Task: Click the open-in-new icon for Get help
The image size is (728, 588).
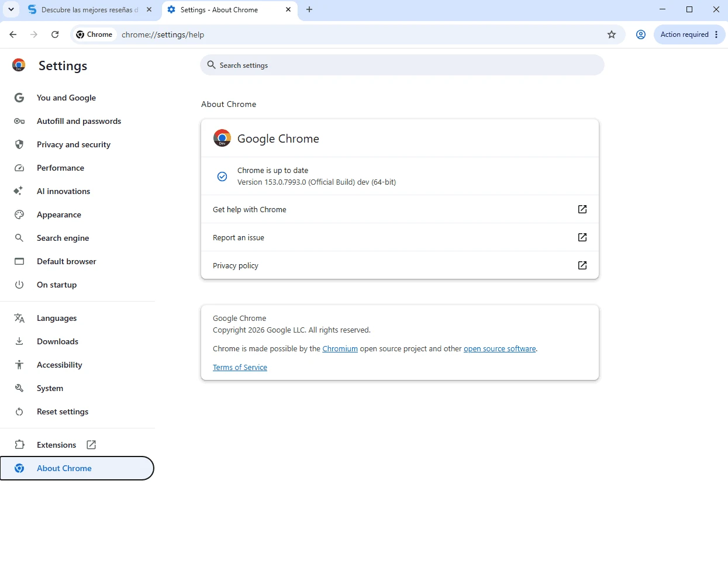Action: 582,209
